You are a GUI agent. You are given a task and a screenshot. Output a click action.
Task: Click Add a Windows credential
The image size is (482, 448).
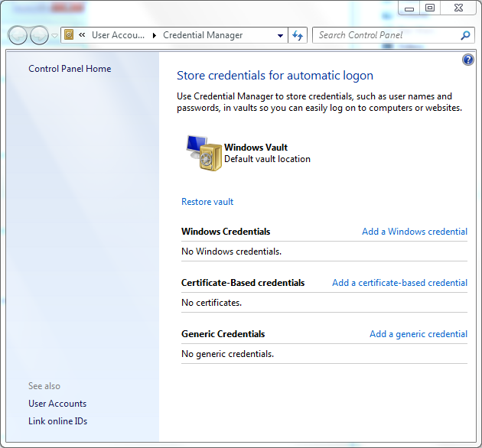(415, 232)
